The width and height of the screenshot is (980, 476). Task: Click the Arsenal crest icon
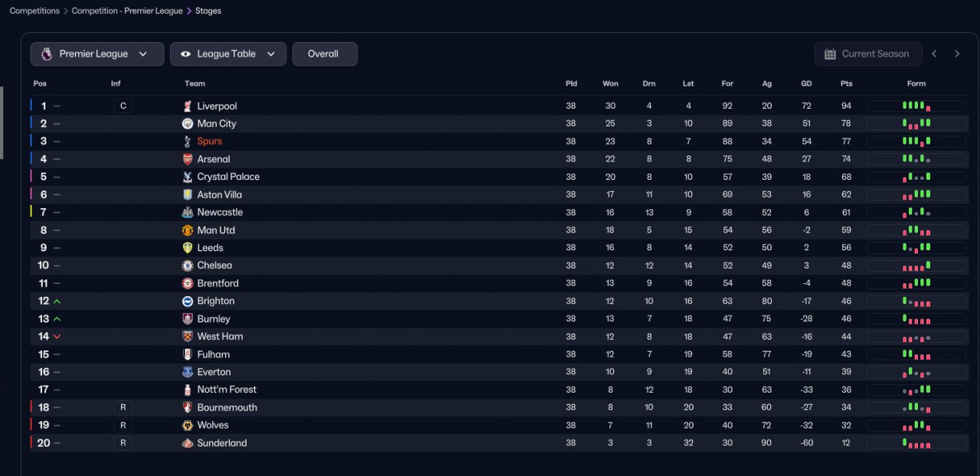(188, 159)
